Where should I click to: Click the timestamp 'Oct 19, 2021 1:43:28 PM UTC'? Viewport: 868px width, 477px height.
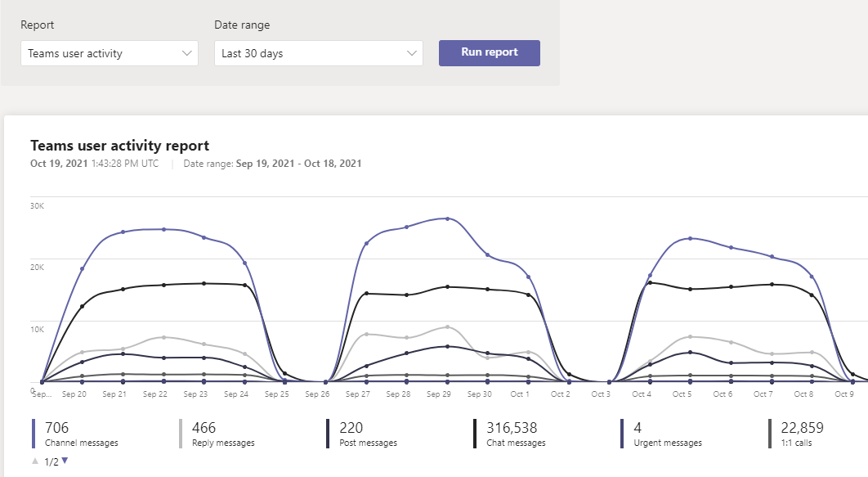click(95, 164)
